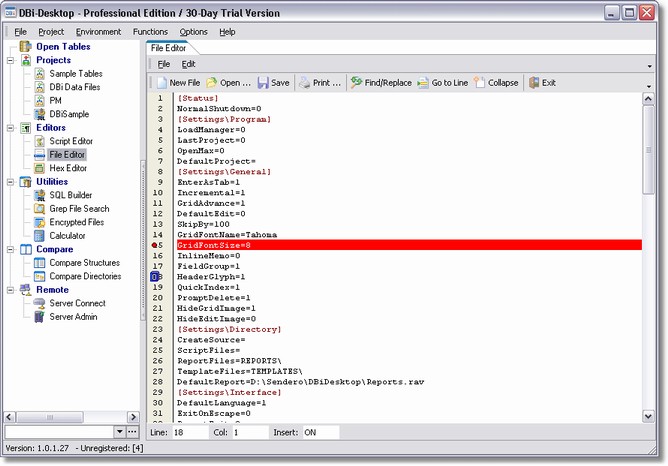Open the Project menu
Screen dimensions: 668x466
coord(51,32)
